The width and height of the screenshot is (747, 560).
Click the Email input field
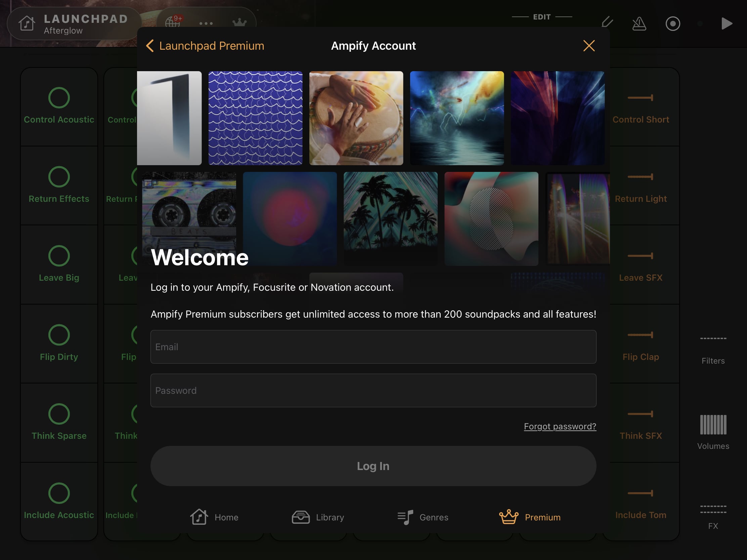[x=373, y=347]
